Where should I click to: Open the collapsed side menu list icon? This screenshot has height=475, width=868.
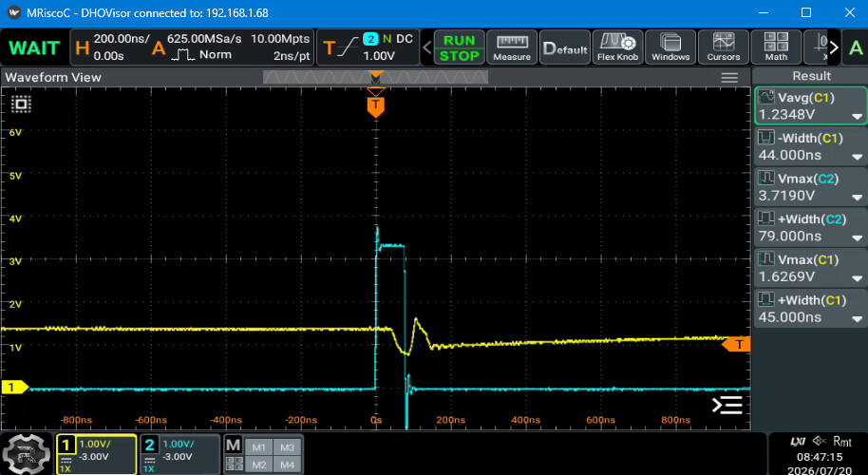pyautogui.click(x=726, y=406)
